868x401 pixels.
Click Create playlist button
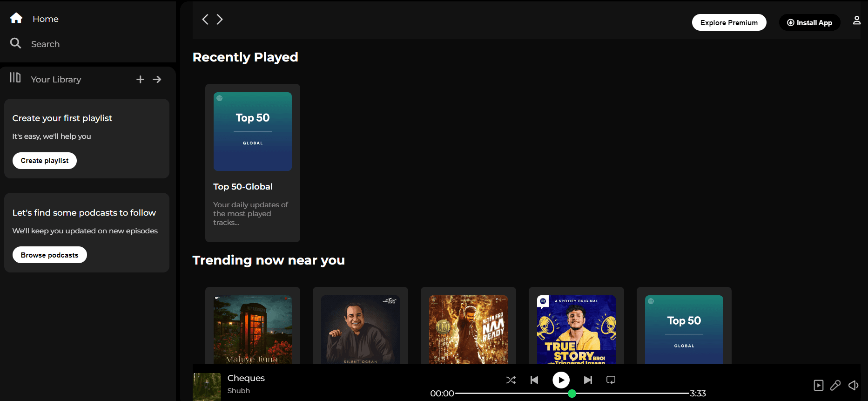45,161
